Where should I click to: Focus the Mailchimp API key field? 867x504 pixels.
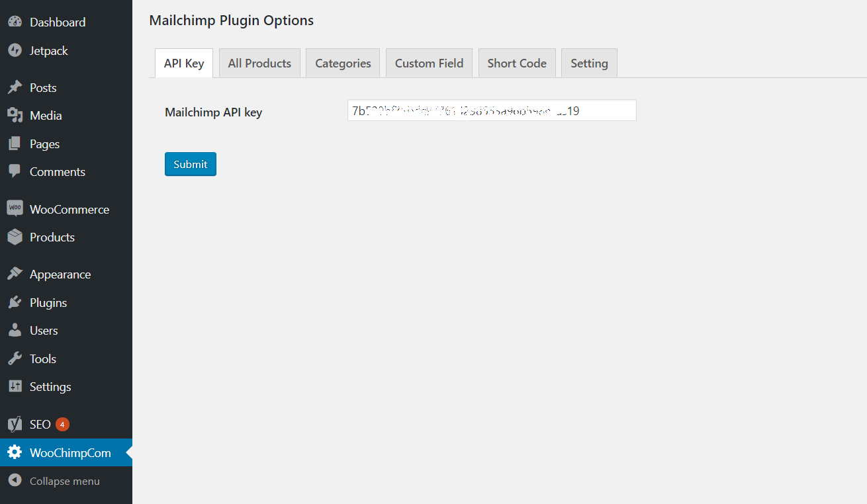tap(491, 110)
